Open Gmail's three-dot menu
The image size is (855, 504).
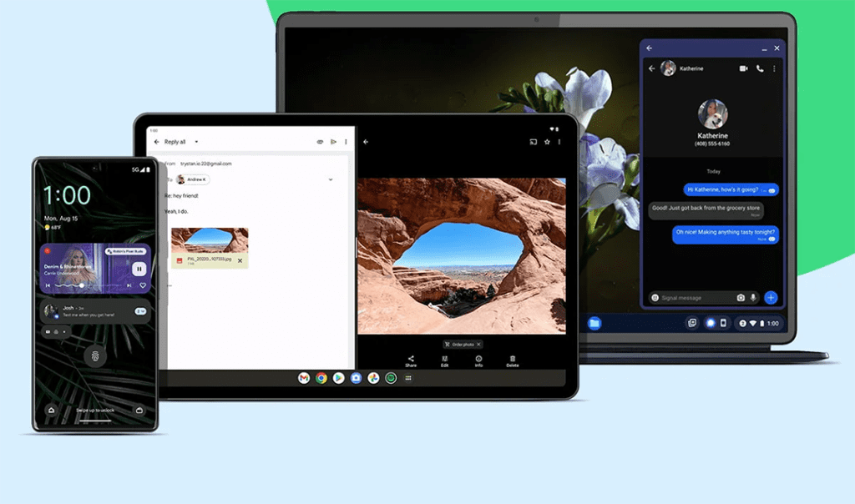[x=347, y=142]
